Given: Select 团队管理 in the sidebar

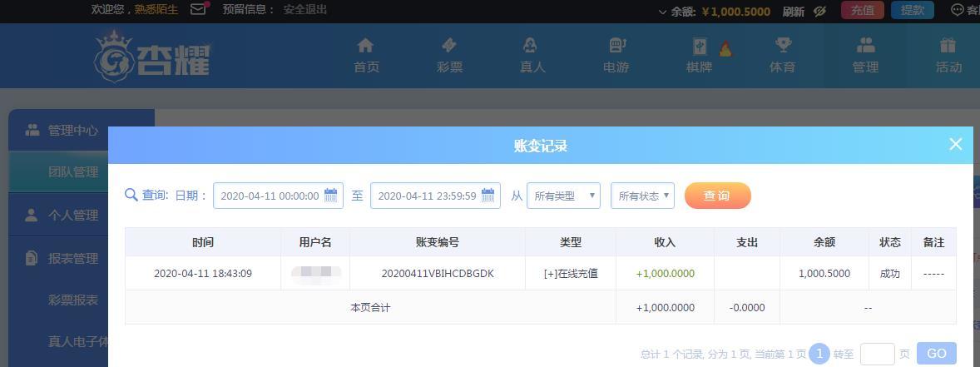Looking at the screenshot, I should coord(73,172).
